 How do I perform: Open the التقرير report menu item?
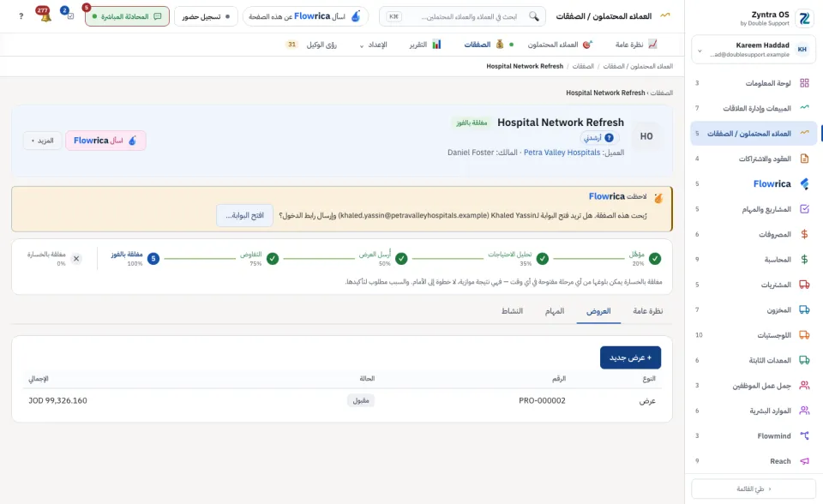click(x=426, y=45)
